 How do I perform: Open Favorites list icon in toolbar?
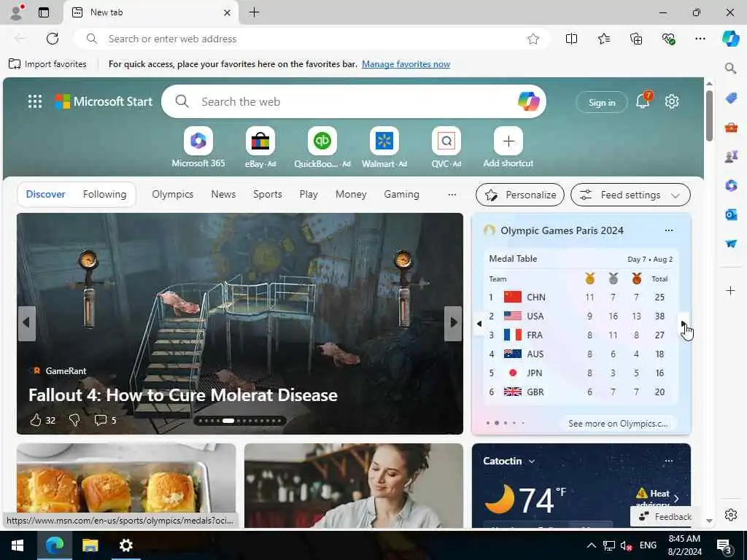point(603,39)
